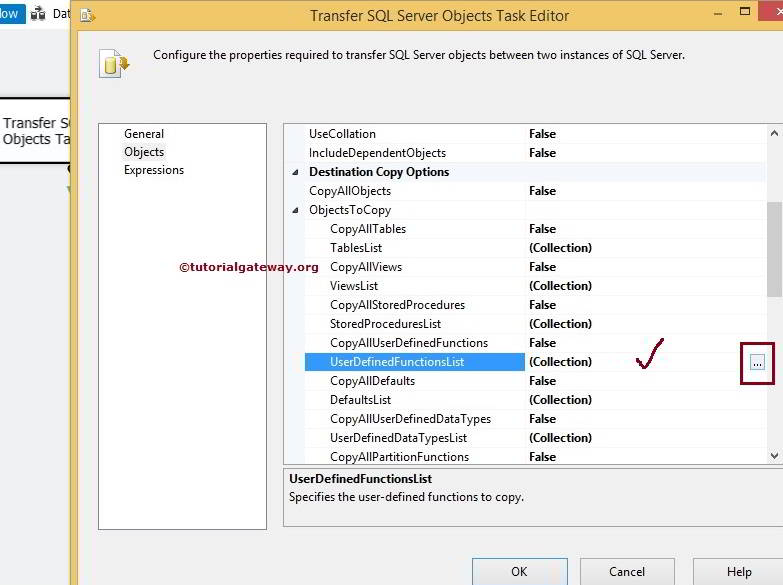Click the scroll down arrow of the property grid
This screenshot has height=585, width=783.
(774, 456)
